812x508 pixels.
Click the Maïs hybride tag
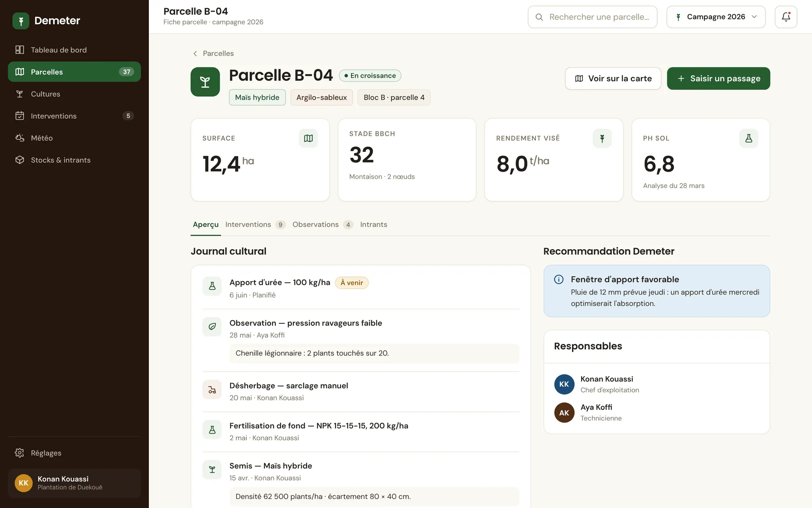pos(257,98)
